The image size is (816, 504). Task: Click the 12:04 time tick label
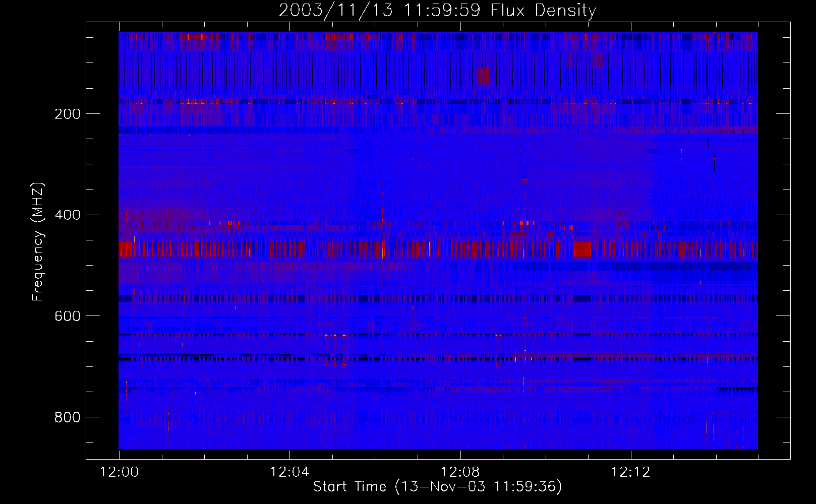tap(289, 472)
